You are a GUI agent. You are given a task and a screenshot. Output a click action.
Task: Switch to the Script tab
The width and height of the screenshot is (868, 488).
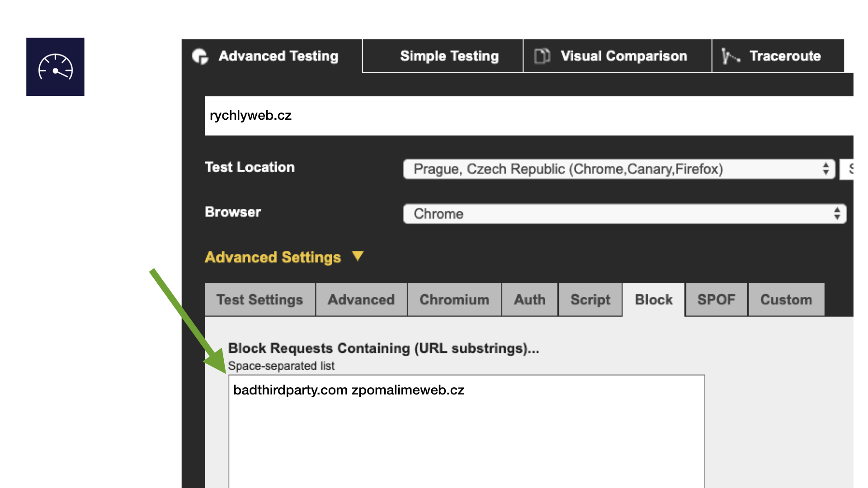pyautogui.click(x=590, y=300)
